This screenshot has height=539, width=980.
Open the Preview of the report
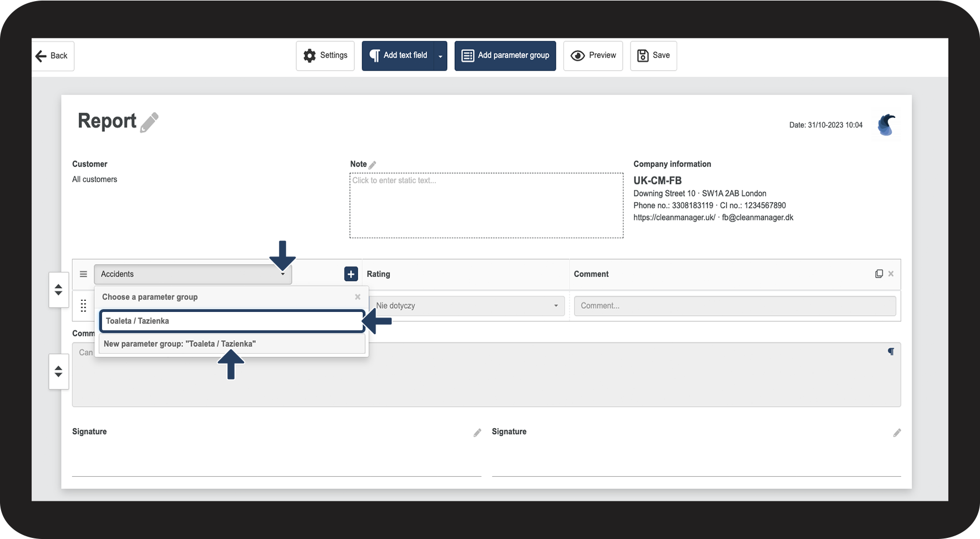point(593,56)
